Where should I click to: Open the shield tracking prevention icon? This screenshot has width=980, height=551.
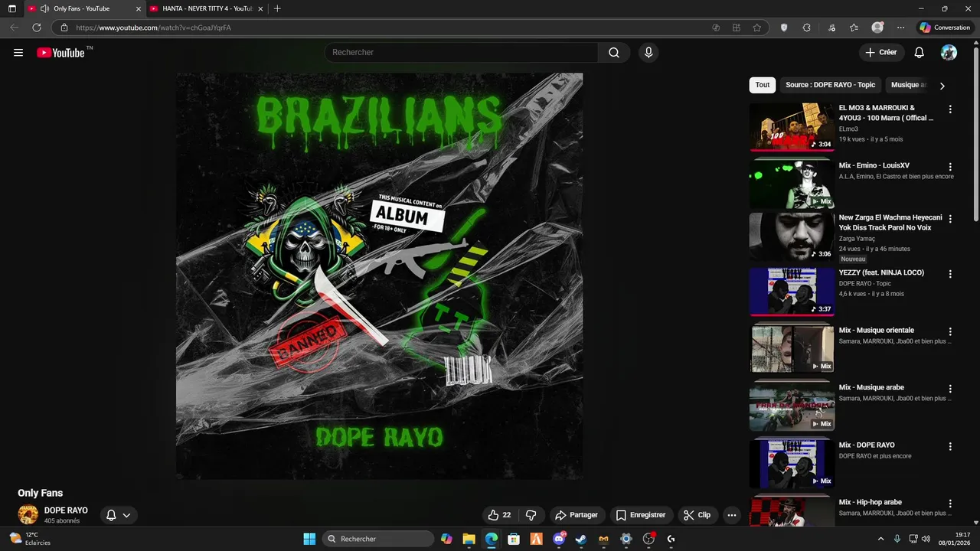pyautogui.click(x=783, y=28)
